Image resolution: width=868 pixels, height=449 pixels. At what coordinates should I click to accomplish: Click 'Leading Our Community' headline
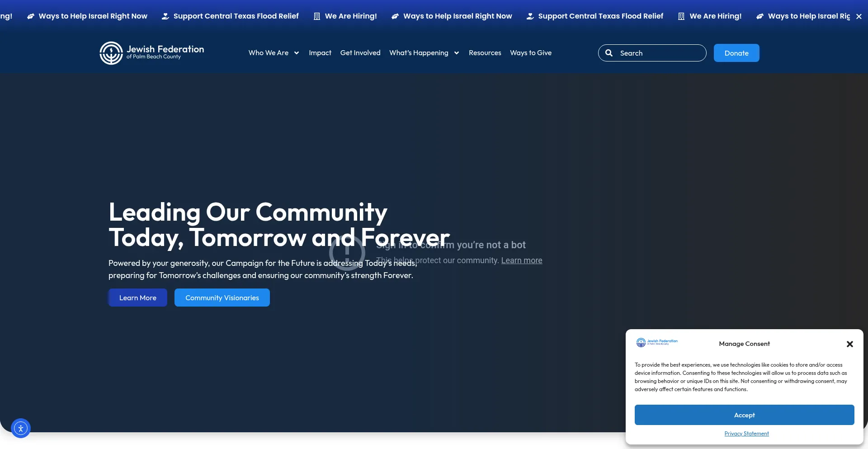[x=248, y=212]
